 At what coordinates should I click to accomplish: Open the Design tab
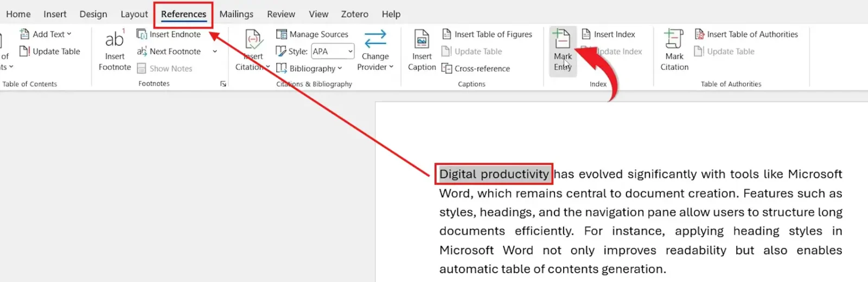coord(93,14)
